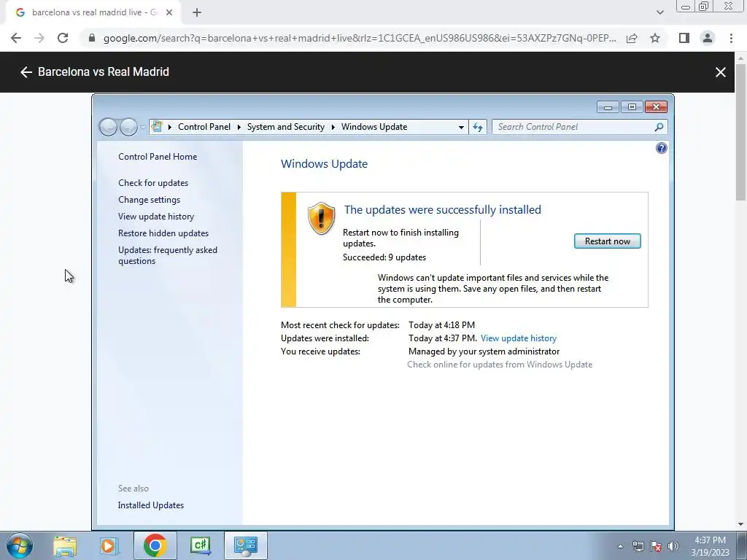This screenshot has width=747, height=560.
Task: Click Check online for updates from Windows Update
Action: [500, 365]
